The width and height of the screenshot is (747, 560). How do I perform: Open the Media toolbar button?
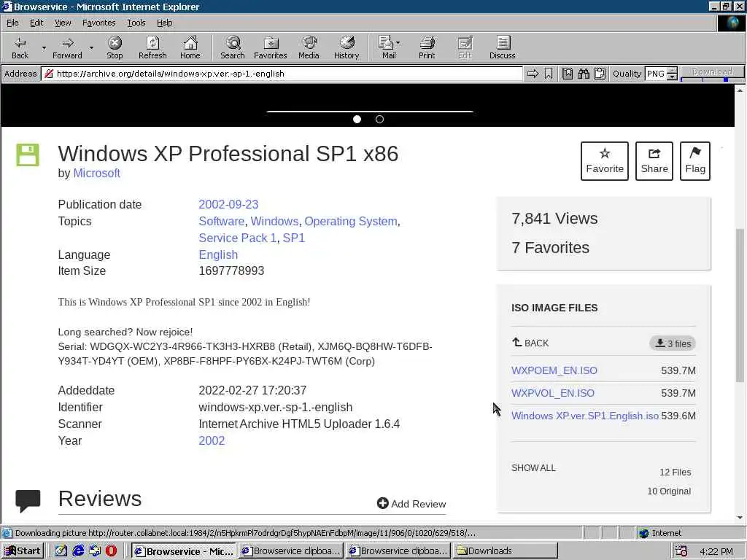tap(309, 47)
